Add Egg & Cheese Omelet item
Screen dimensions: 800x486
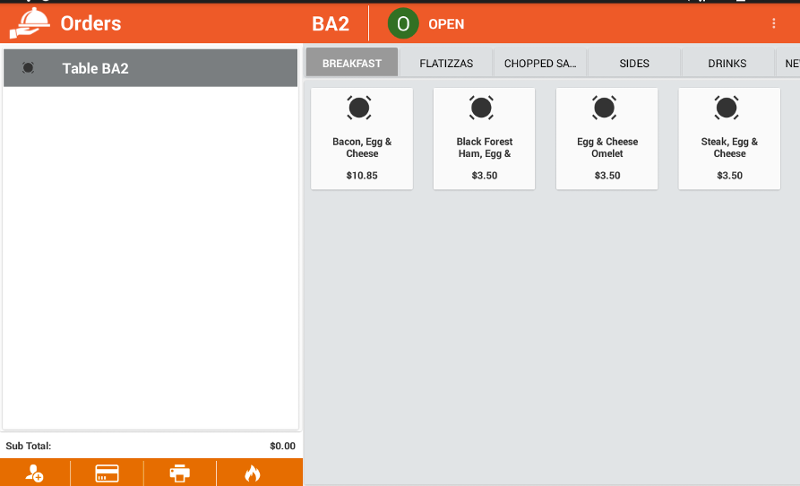pos(607,139)
